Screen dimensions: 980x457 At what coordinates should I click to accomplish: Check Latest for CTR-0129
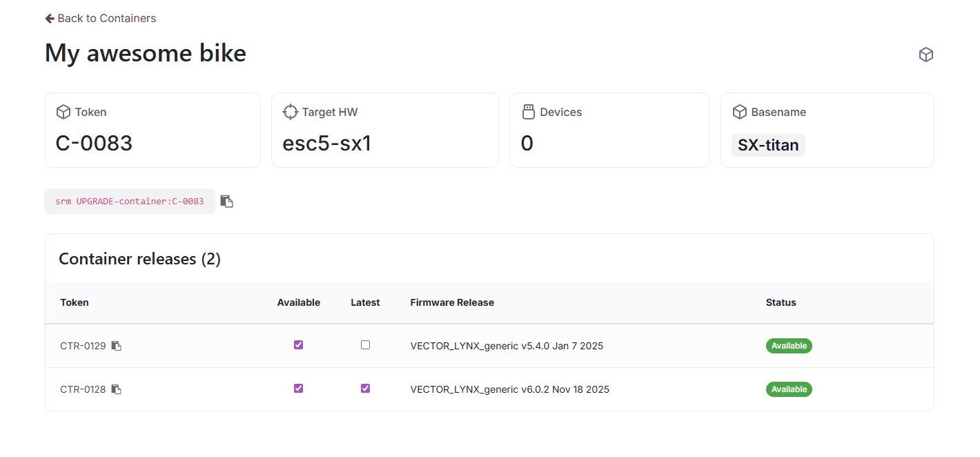point(365,345)
